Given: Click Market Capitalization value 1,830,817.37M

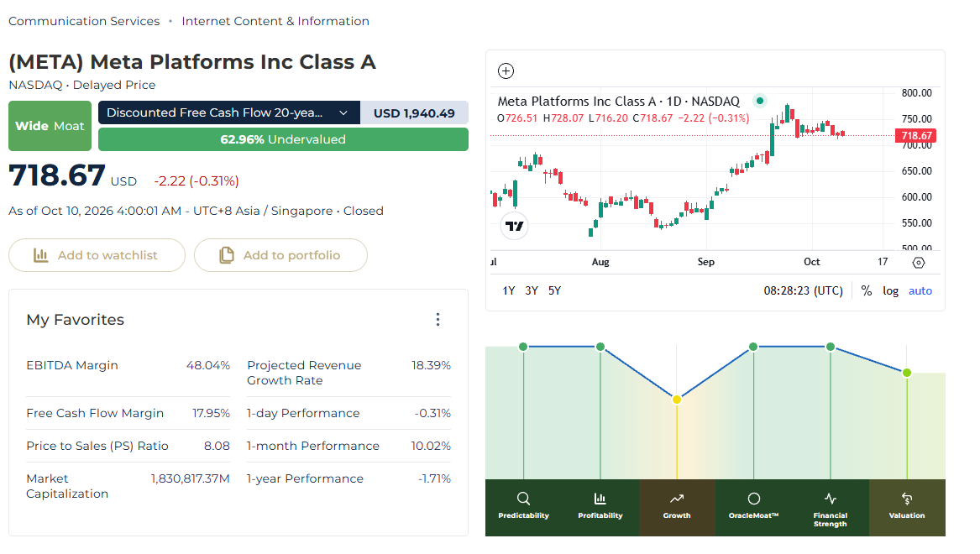Looking at the screenshot, I should pos(190,478).
